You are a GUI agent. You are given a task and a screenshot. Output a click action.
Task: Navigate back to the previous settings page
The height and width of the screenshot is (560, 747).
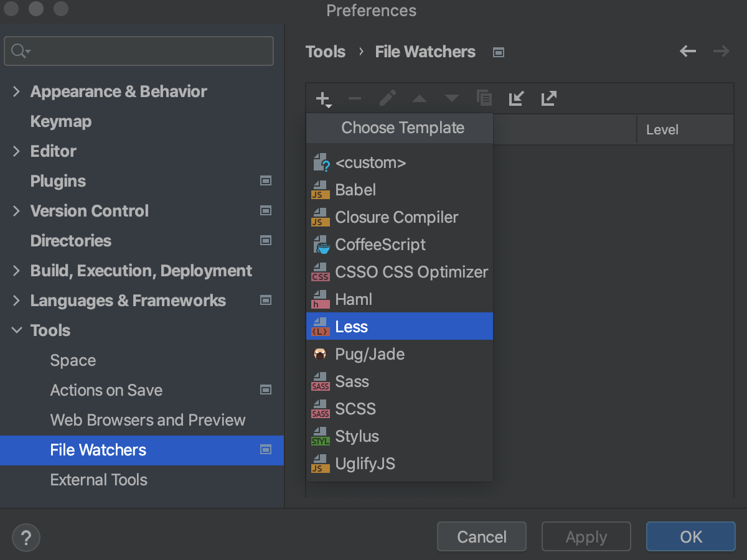pyautogui.click(x=687, y=52)
